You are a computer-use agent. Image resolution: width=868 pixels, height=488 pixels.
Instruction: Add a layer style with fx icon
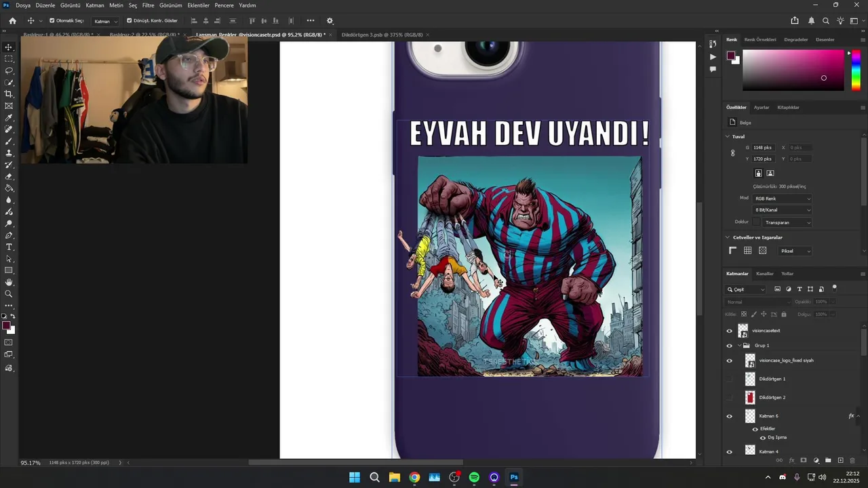(791, 460)
